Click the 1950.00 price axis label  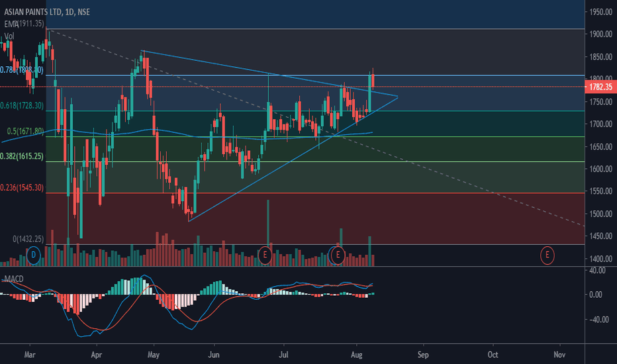(600, 12)
